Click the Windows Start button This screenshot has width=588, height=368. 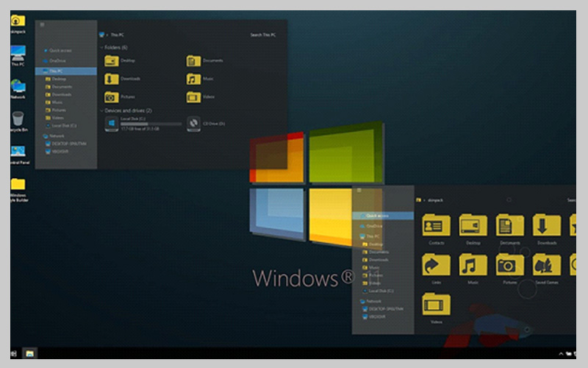(x=14, y=353)
